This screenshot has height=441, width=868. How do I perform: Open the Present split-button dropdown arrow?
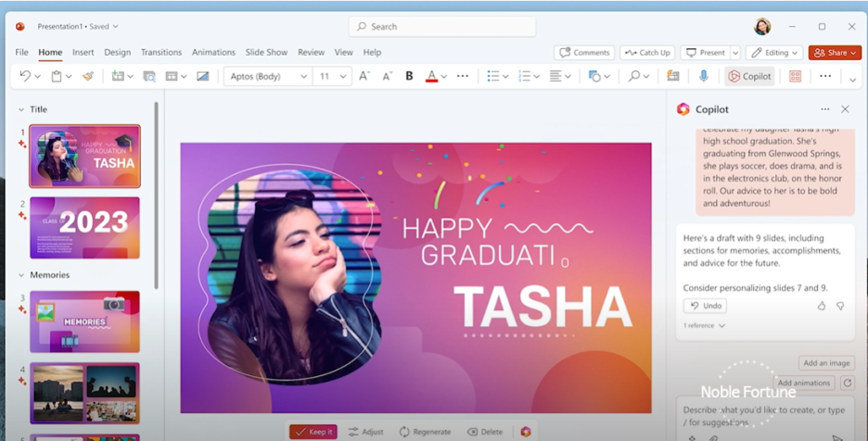[735, 53]
